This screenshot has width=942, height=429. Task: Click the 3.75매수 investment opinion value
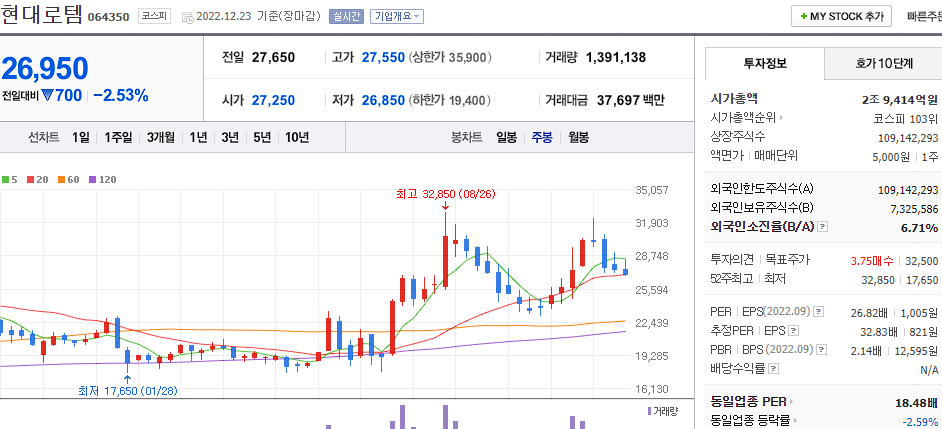(872, 260)
